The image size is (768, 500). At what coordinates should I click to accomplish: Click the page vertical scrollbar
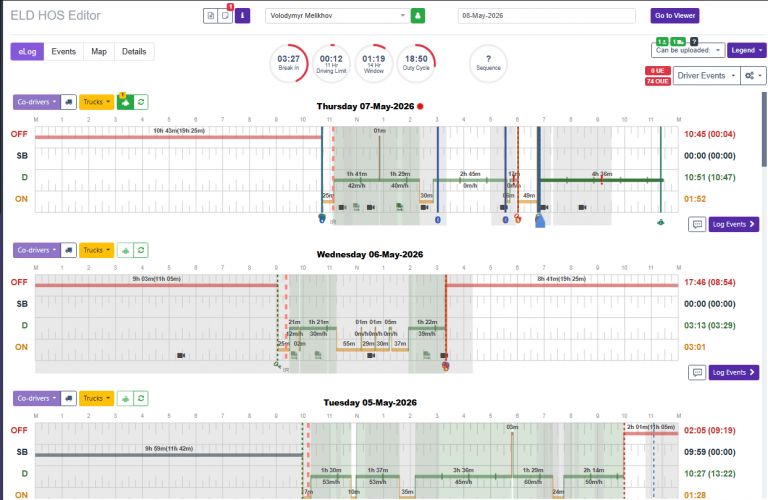pyautogui.click(x=764, y=129)
